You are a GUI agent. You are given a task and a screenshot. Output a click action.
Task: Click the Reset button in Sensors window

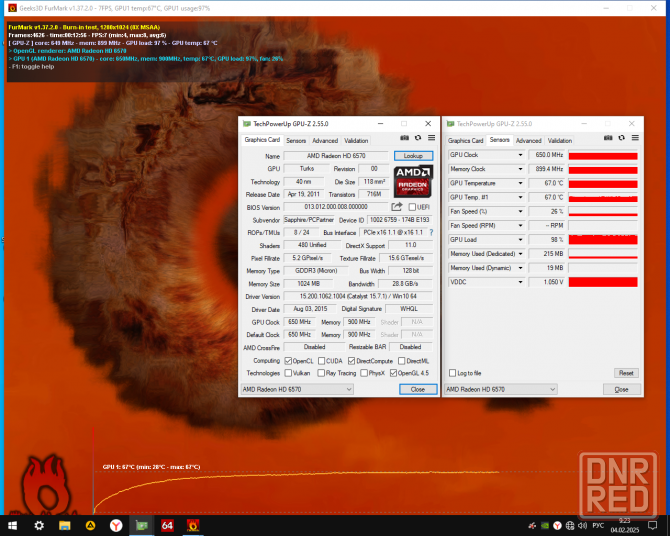click(626, 373)
